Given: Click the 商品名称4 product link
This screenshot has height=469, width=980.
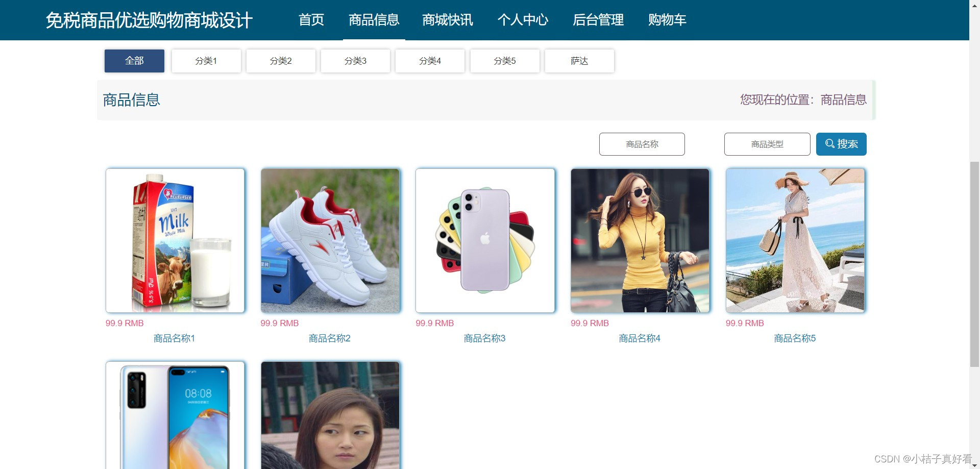Looking at the screenshot, I should tap(640, 338).
